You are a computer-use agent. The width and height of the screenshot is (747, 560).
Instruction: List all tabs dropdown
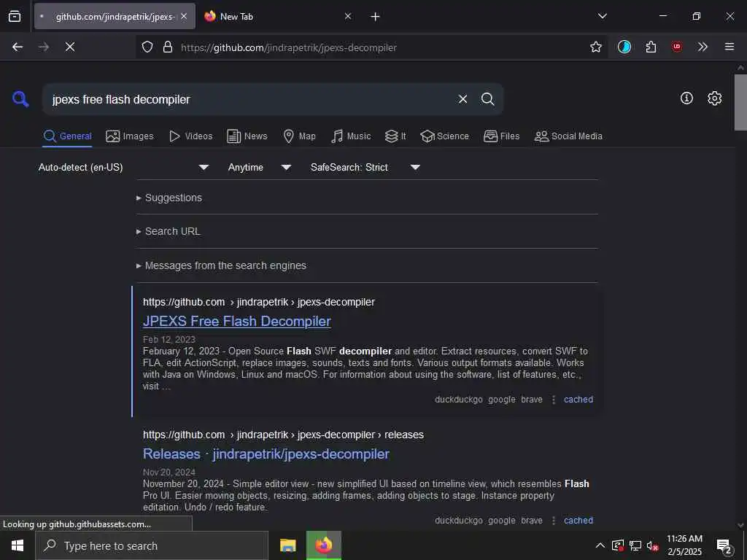(602, 16)
